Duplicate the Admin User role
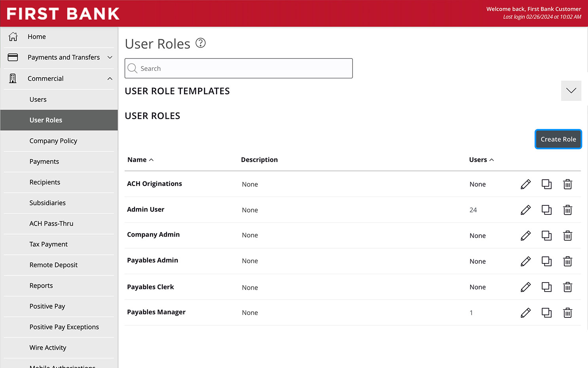This screenshot has height=368, width=588. pyautogui.click(x=546, y=210)
